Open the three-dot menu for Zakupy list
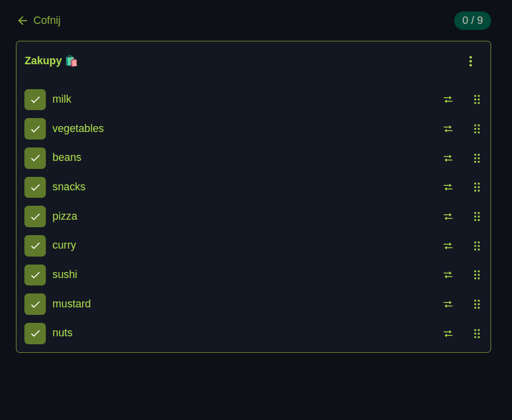 pos(471,61)
